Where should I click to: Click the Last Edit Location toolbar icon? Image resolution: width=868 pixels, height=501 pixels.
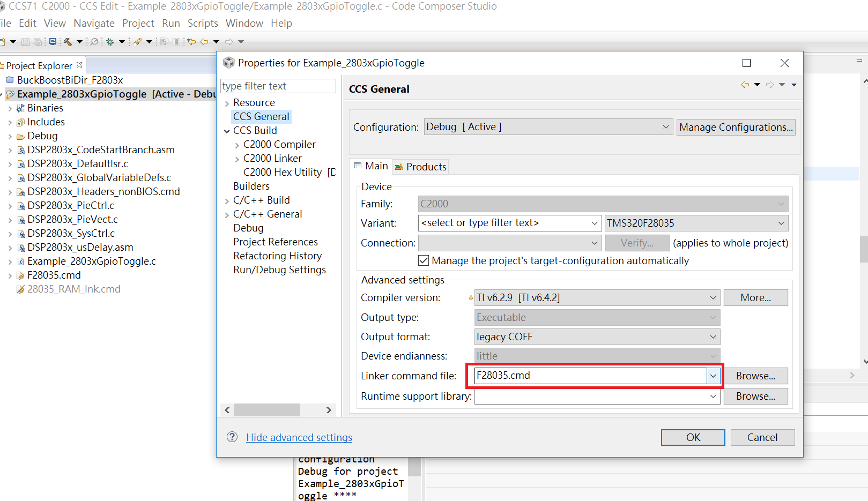(x=191, y=42)
